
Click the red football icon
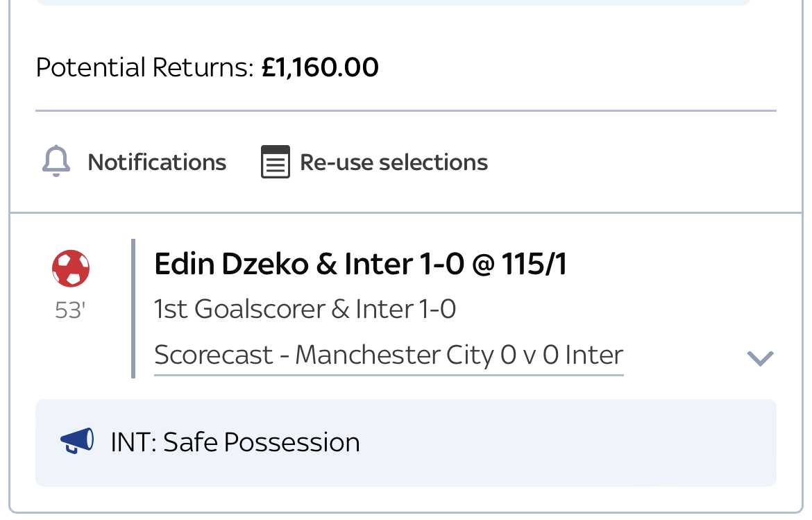(x=70, y=268)
